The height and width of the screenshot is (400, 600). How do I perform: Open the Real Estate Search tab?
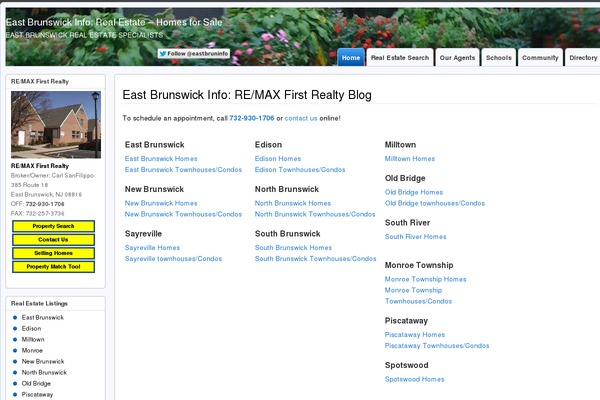click(400, 57)
